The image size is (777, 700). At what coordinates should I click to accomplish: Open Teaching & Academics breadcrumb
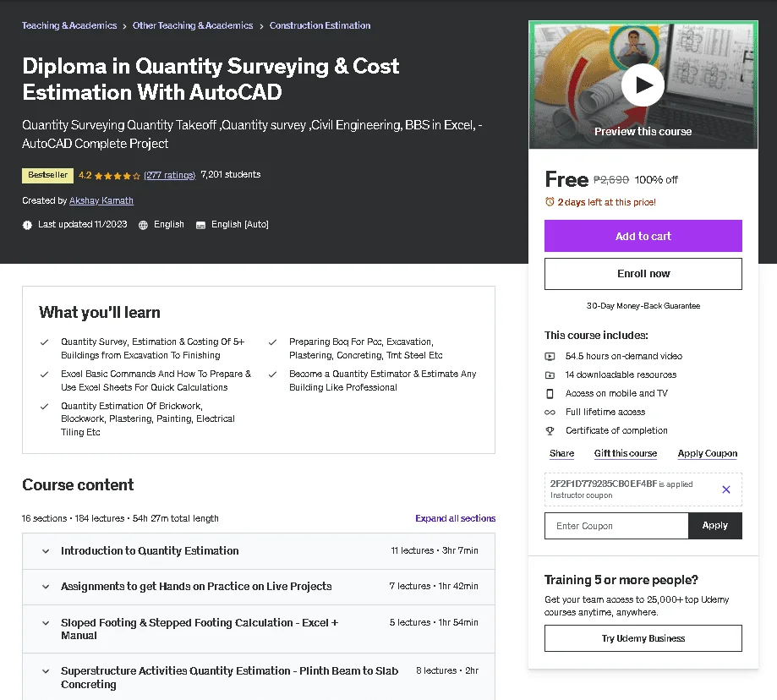pos(69,25)
